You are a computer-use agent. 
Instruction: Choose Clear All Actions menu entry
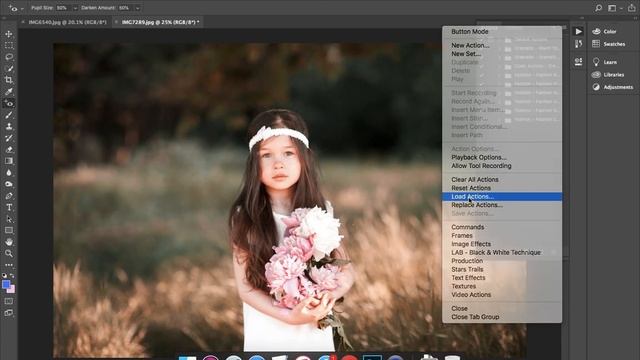coord(475,180)
